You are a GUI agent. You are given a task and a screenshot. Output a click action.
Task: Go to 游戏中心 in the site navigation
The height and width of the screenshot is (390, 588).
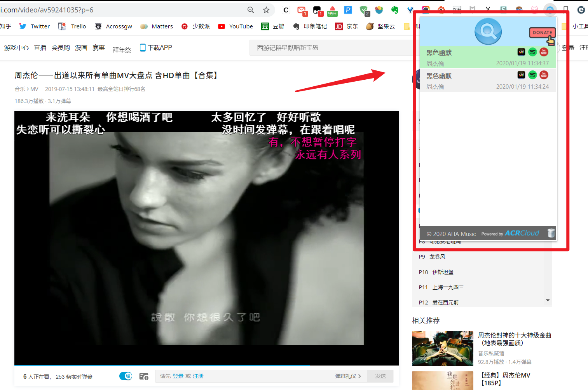click(x=16, y=47)
